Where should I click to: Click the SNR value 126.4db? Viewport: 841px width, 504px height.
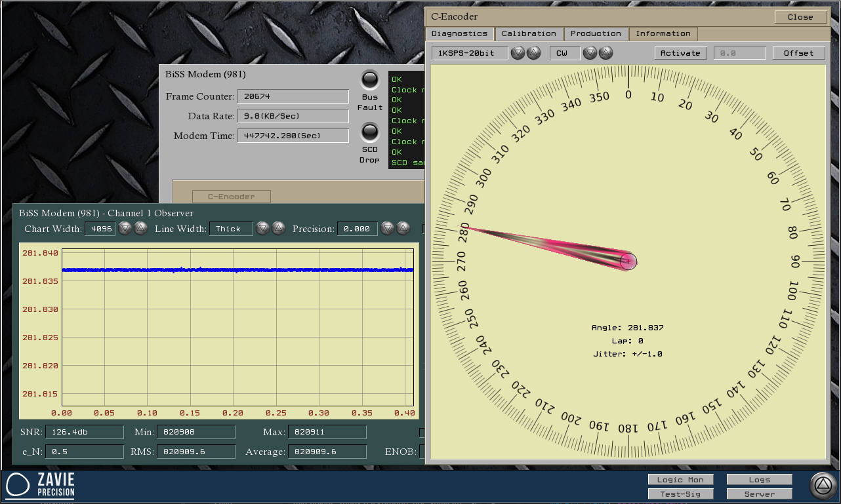85,432
